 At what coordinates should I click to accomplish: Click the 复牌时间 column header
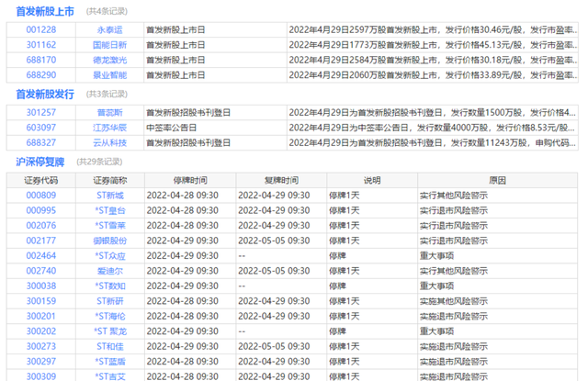(281, 181)
